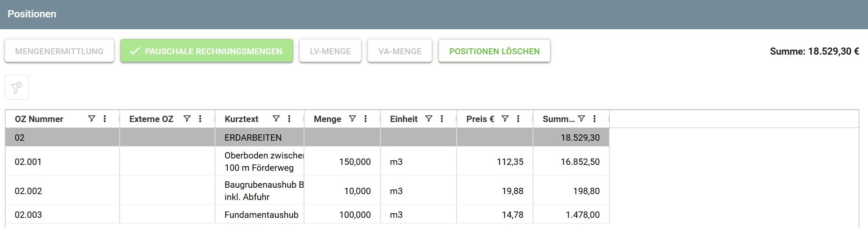The image size is (868, 228).
Task: Open filter for Externe OZ column
Action: click(x=187, y=119)
